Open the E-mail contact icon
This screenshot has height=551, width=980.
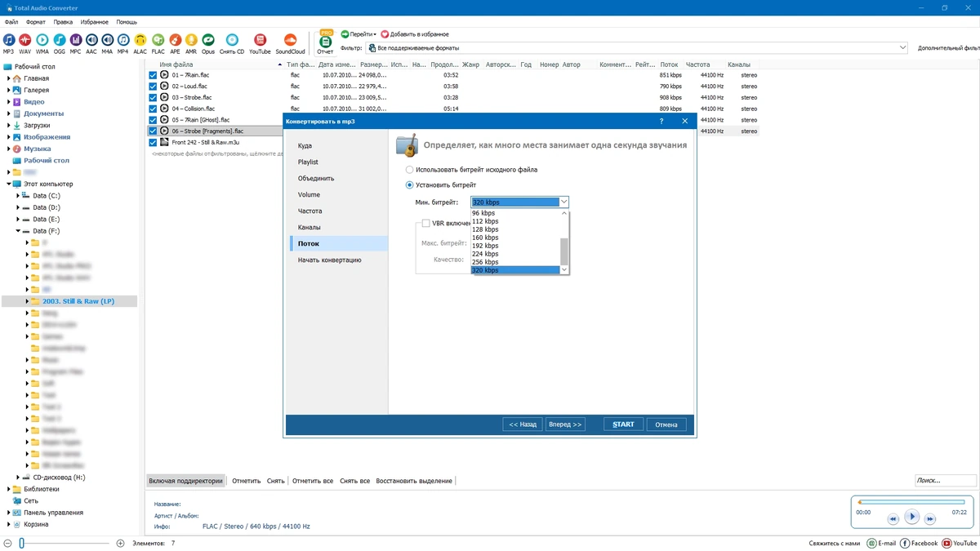871,543
